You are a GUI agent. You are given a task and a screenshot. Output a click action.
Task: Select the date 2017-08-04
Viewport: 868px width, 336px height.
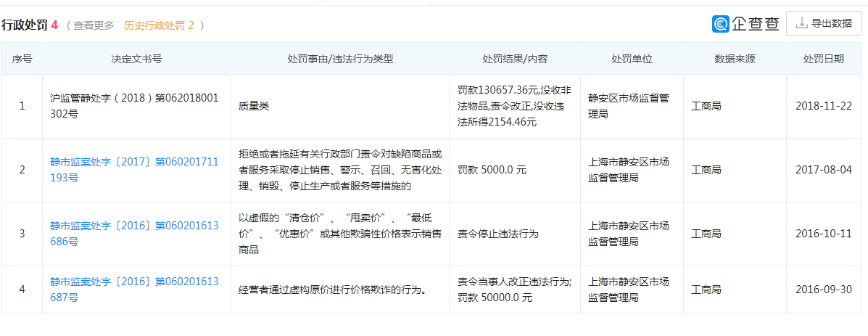point(824,170)
